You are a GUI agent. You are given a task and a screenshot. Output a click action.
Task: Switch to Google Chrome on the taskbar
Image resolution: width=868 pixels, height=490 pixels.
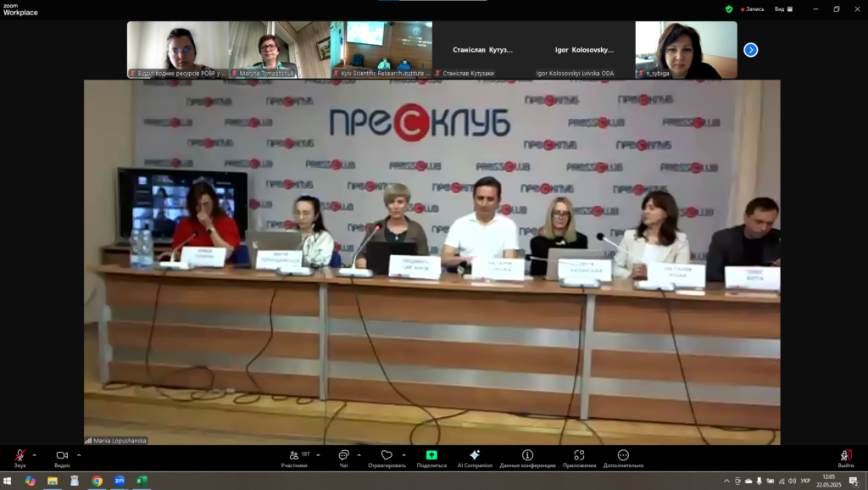(x=97, y=482)
